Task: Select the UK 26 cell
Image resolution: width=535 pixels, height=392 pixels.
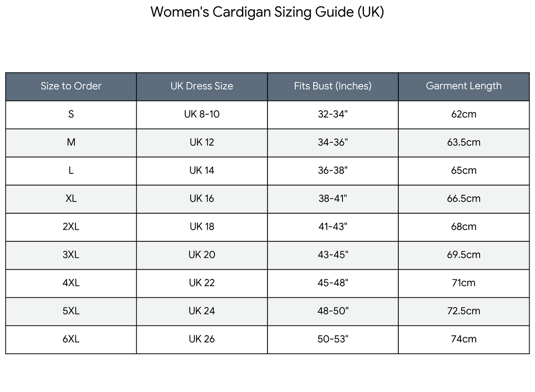Action: point(202,340)
